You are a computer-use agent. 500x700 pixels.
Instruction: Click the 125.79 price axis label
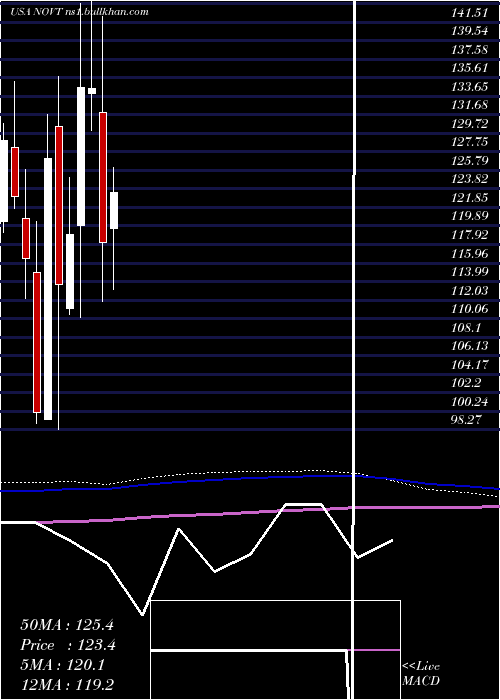pos(470,161)
